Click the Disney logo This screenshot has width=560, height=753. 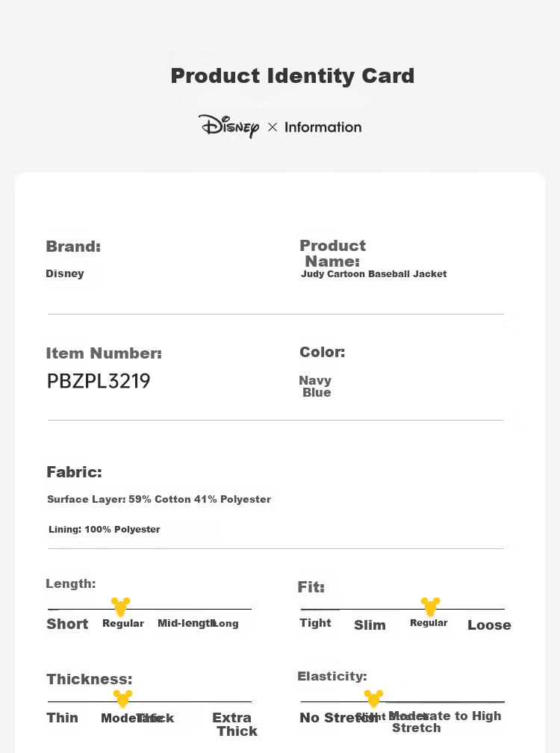(x=229, y=126)
